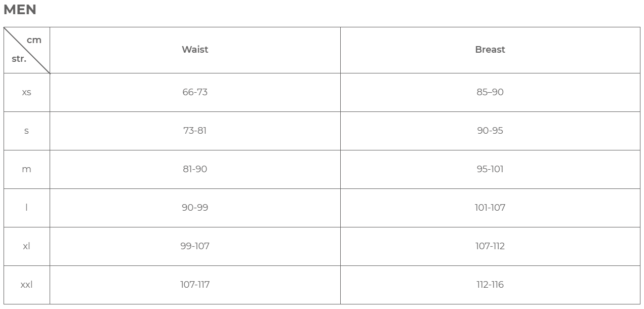Select breast value 95-101

(x=490, y=169)
